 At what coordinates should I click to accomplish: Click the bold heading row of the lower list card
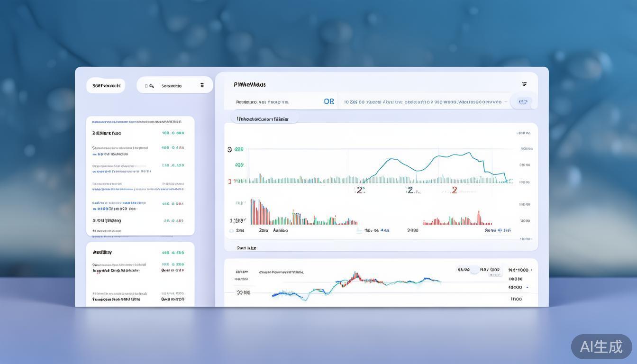coord(137,253)
